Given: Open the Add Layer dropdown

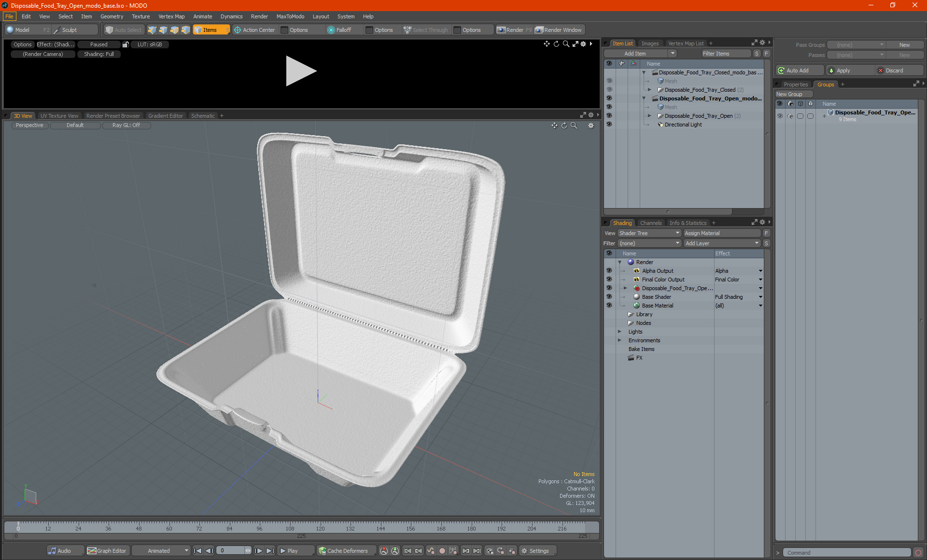Looking at the screenshot, I should pyautogui.click(x=722, y=243).
